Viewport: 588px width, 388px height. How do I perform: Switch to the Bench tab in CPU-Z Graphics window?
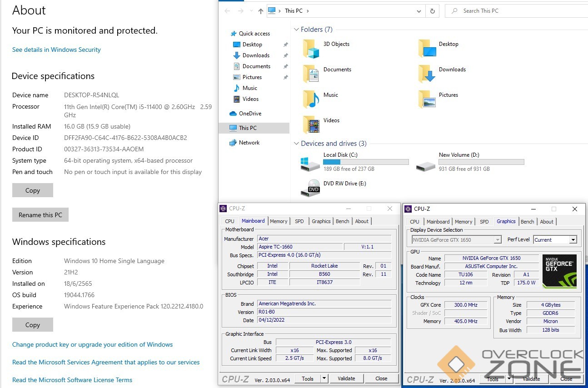527,222
